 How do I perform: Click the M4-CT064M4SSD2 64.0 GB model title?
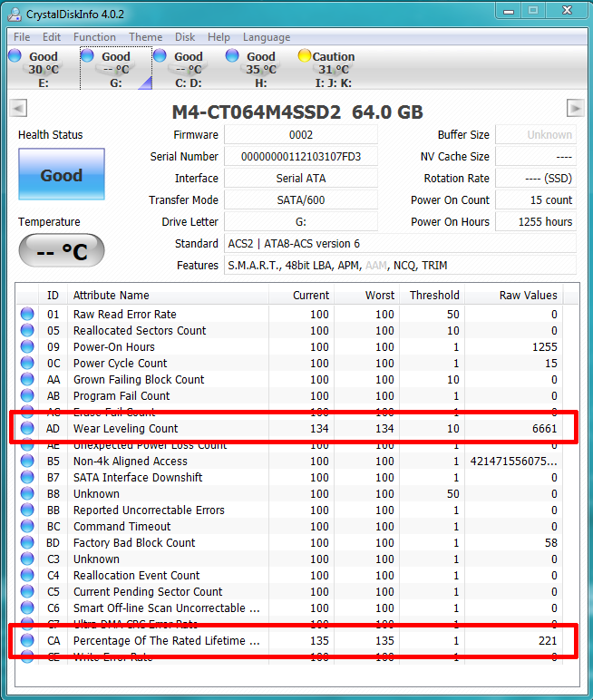point(296,112)
